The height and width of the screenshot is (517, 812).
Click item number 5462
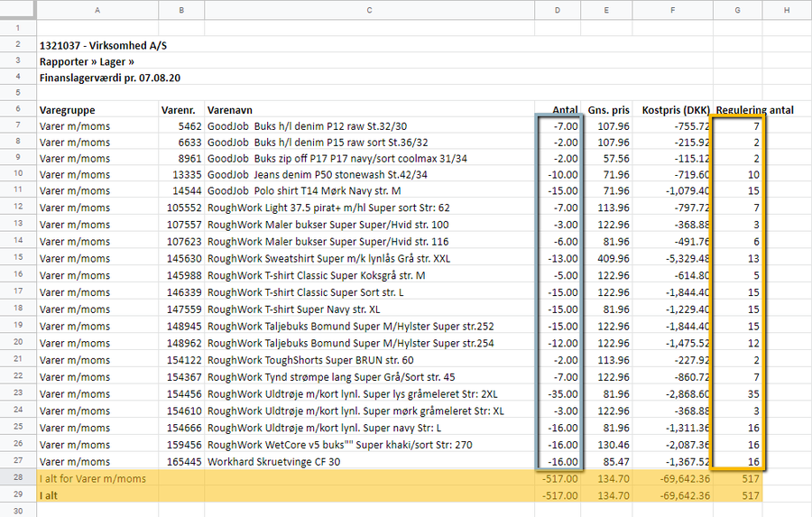pos(189,126)
